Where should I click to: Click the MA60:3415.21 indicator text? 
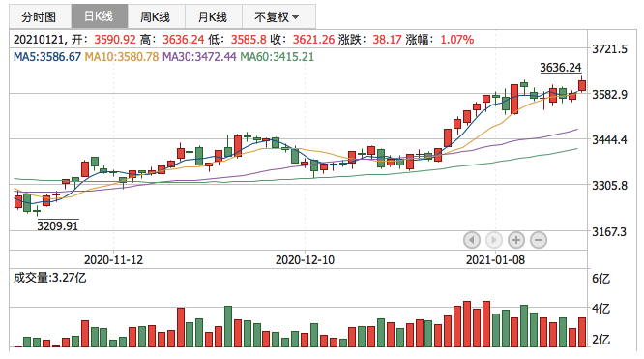277,57
